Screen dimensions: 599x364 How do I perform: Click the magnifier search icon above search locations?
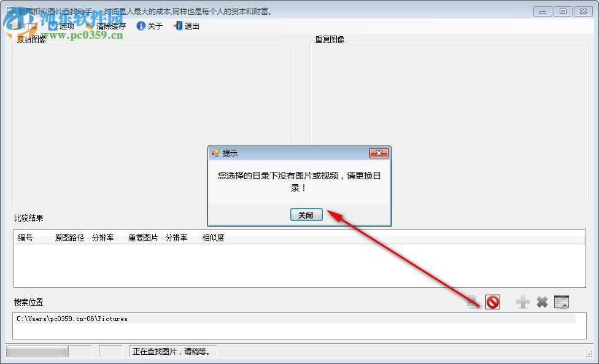(471, 301)
